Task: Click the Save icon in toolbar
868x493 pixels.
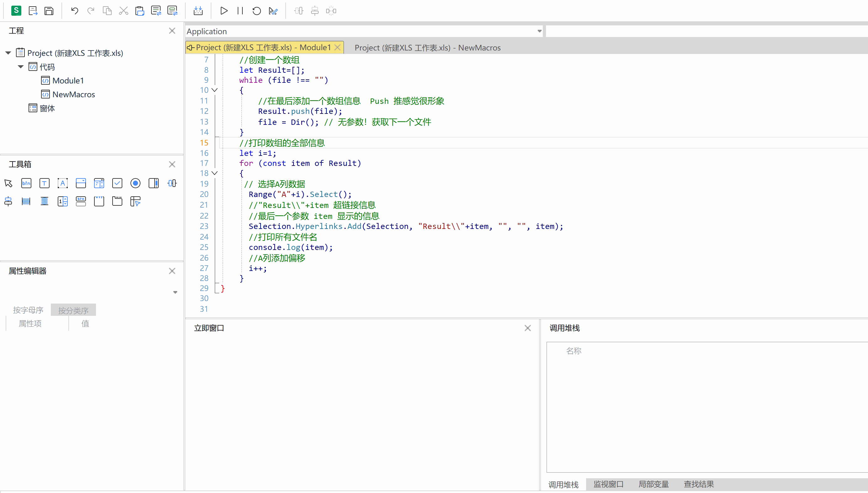Action: (49, 11)
